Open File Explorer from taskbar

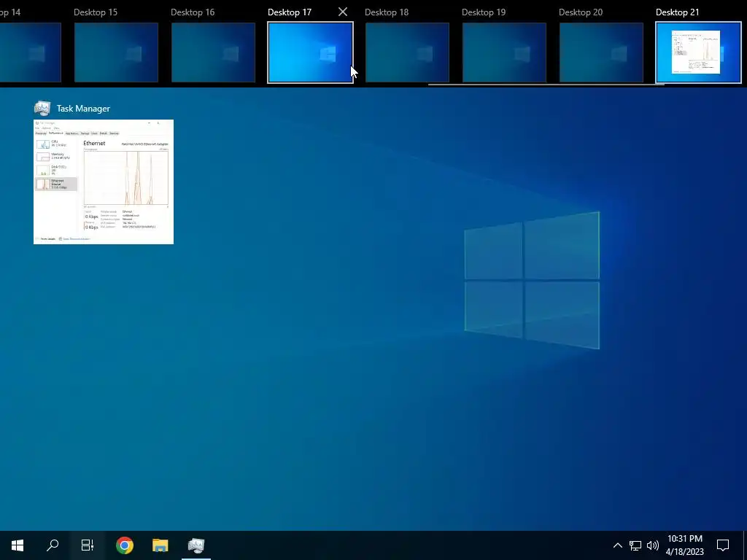pyautogui.click(x=160, y=545)
